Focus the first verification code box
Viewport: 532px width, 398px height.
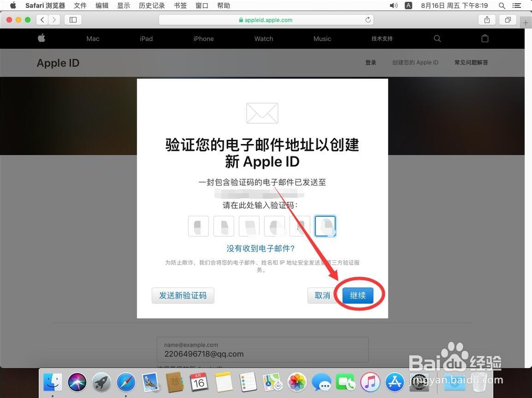198,226
